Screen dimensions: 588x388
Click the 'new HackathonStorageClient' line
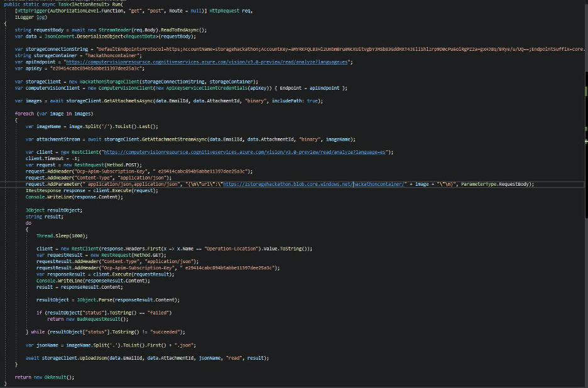click(136, 82)
